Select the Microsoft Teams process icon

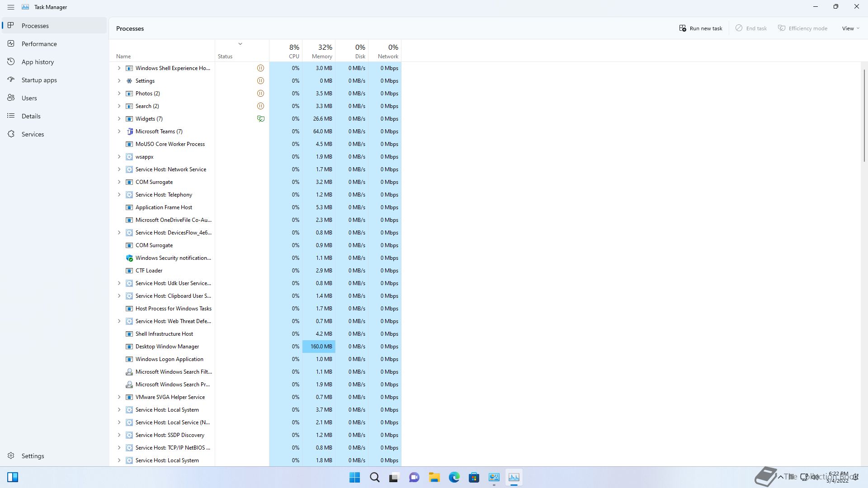[129, 131]
